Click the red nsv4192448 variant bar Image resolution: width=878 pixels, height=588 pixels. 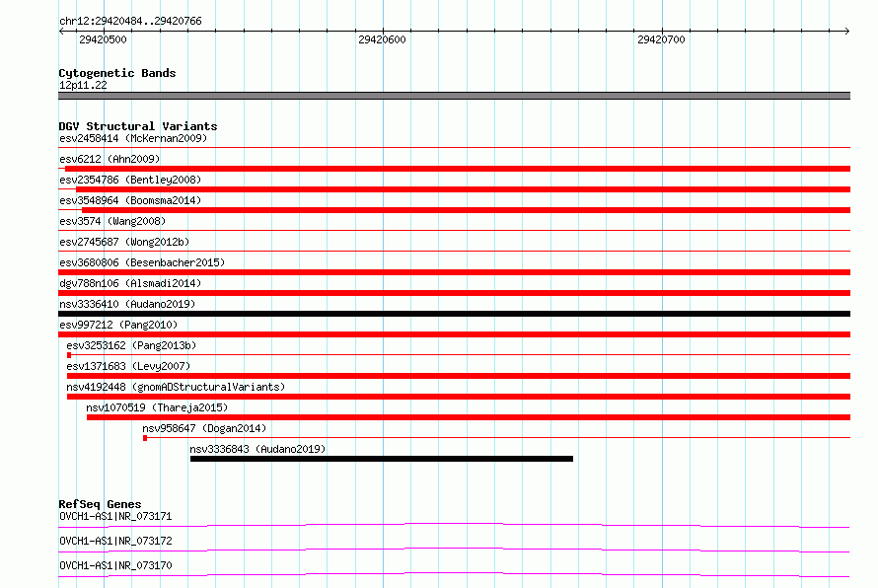[459, 397]
